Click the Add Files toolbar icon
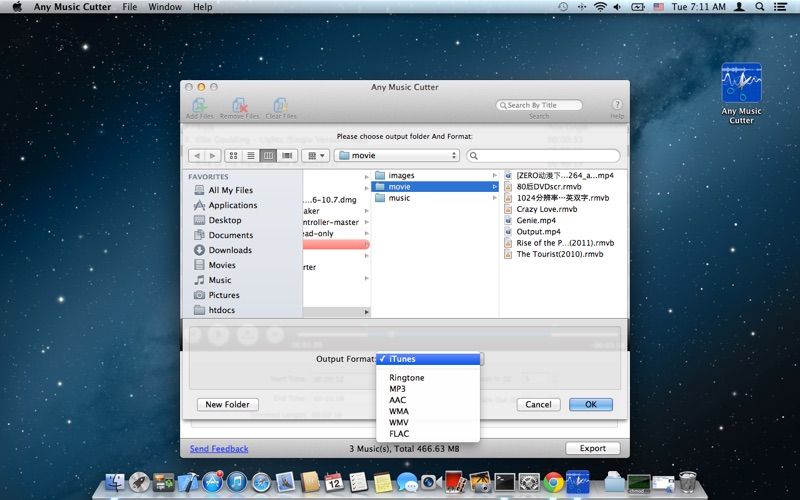This screenshot has height=500, width=800. (199, 108)
